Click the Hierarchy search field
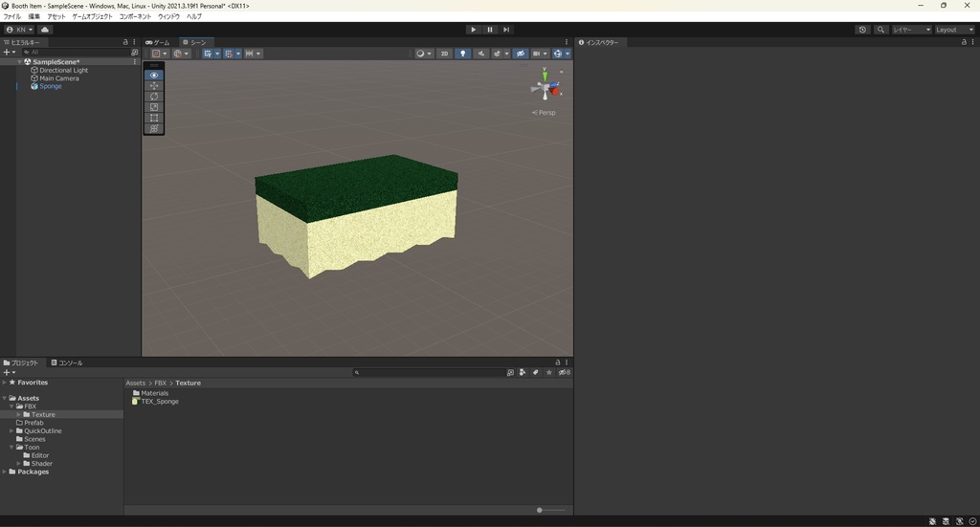This screenshot has height=527, width=980. pos(75,53)
